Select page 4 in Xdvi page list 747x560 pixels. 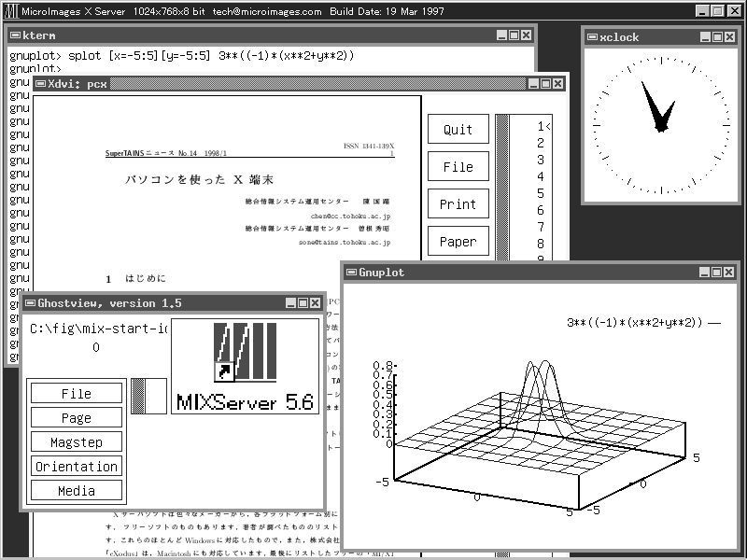(541, 176)
